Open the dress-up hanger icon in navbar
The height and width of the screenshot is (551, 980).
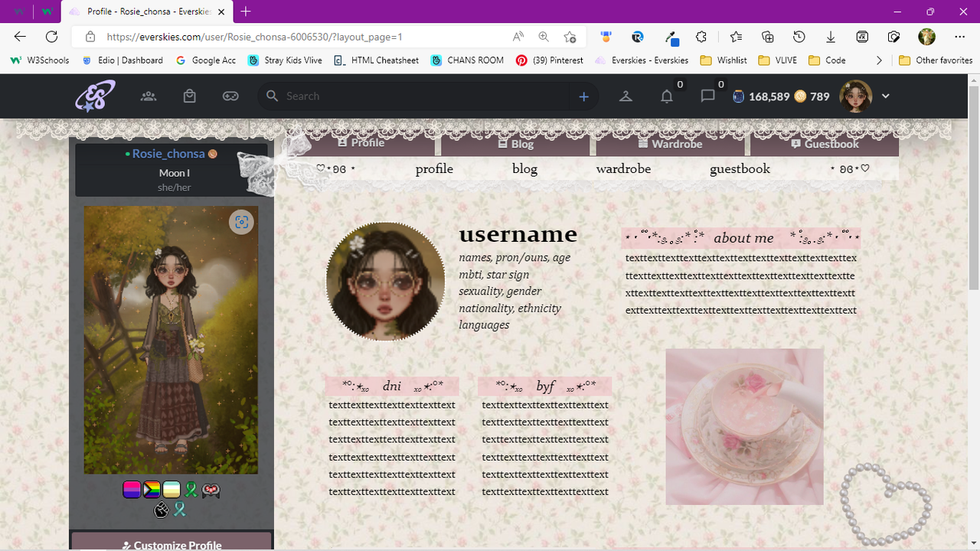point(626,96)
